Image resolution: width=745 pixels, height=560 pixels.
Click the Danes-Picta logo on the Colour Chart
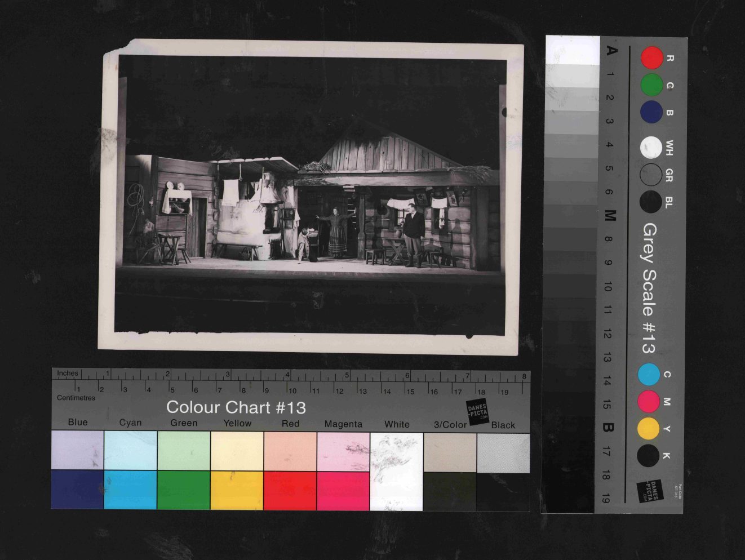click(x=477, y=411)
